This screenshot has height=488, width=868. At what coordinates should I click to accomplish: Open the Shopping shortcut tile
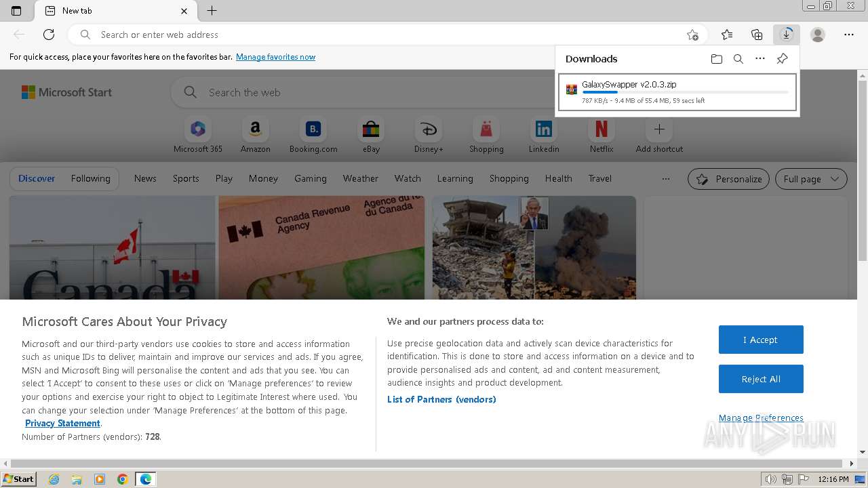click(486, 135)
